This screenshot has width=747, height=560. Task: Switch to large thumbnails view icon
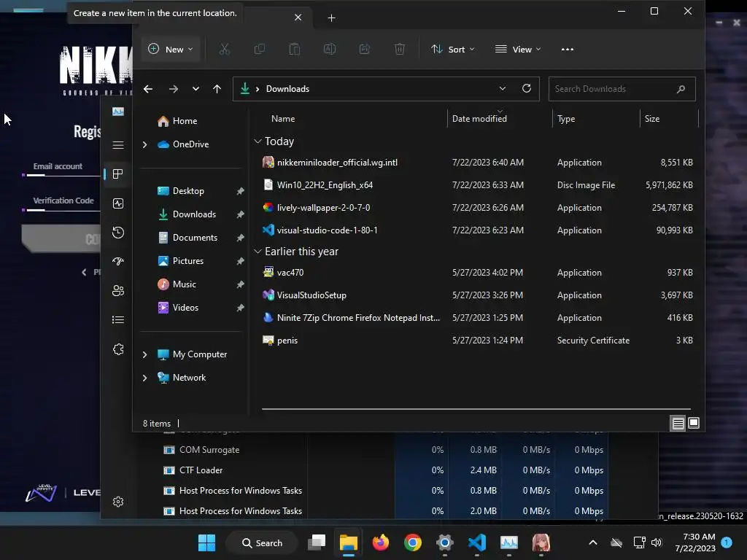click(694, 423)
